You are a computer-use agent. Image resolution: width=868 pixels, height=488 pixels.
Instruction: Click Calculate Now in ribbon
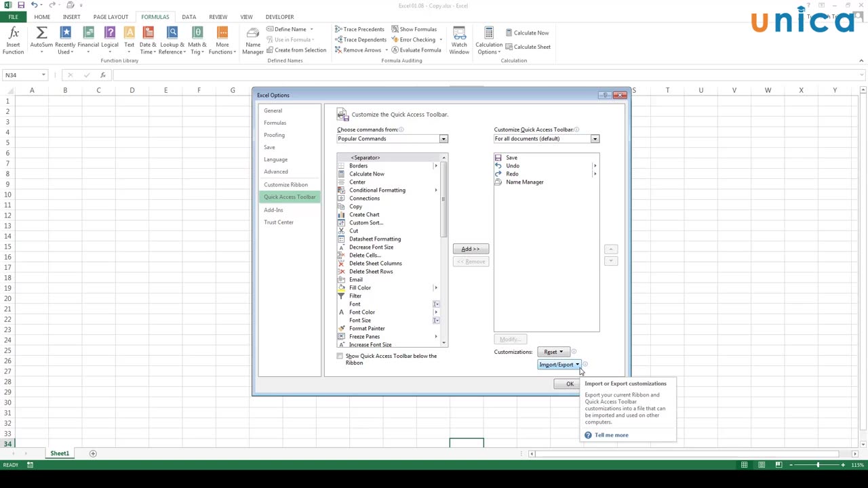coord(528,33)
